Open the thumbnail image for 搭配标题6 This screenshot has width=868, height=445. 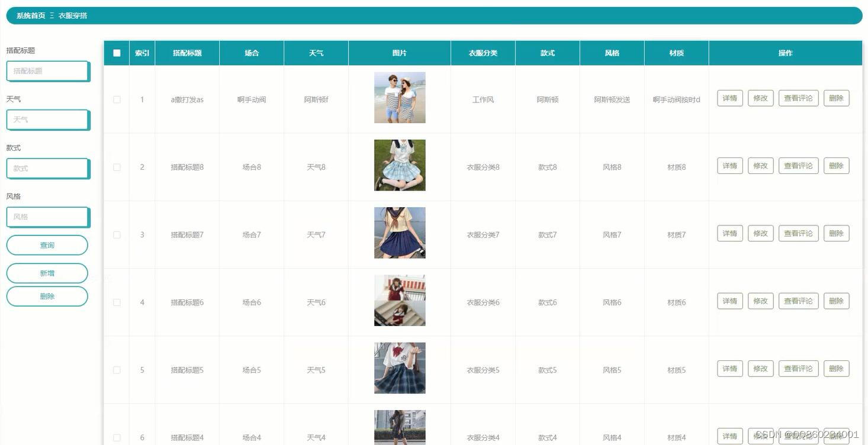(x=400, y=300)
